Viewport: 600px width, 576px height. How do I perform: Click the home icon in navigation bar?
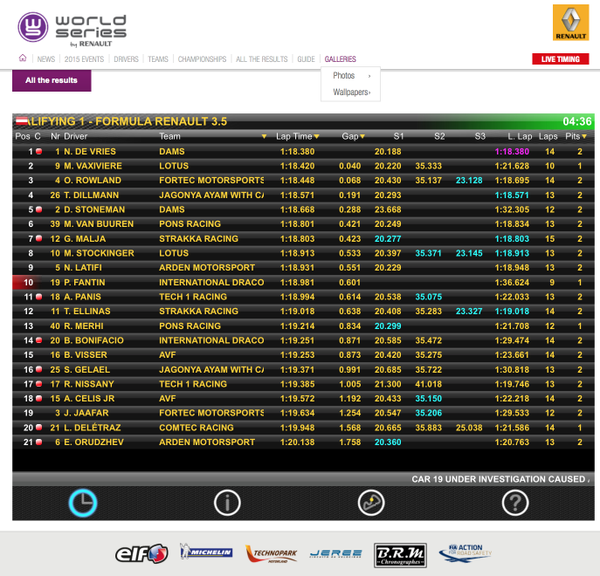(23, 58)
